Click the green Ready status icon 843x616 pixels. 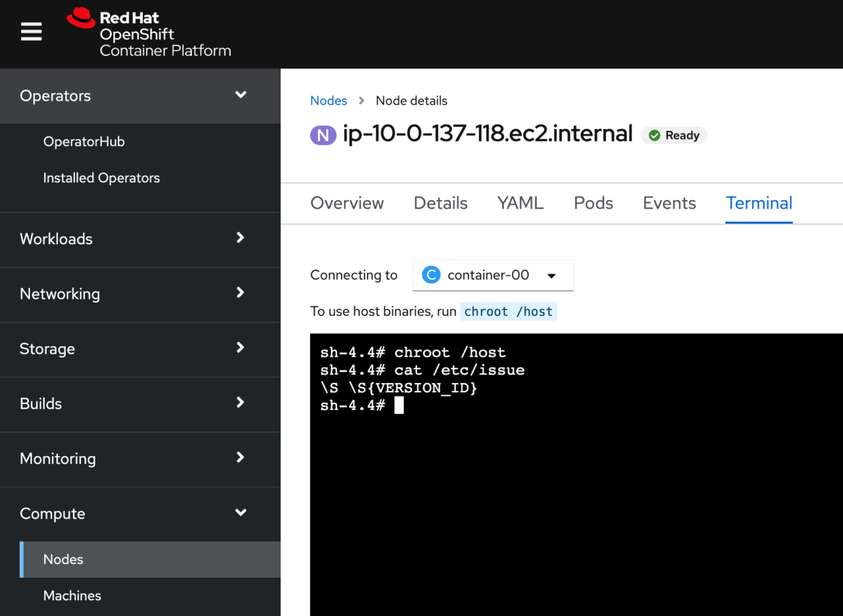pos(654,136)
